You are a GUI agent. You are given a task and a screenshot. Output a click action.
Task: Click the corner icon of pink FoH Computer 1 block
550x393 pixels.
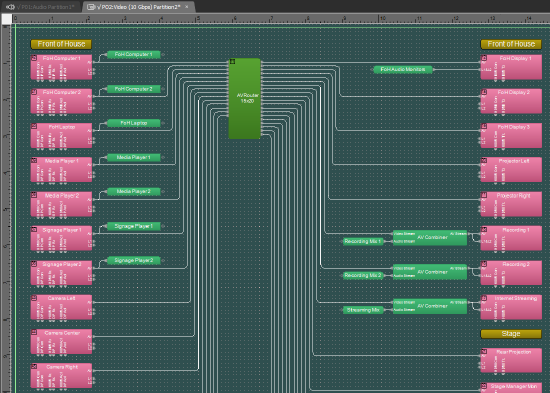pyautogui.click(x=34, y=58)
